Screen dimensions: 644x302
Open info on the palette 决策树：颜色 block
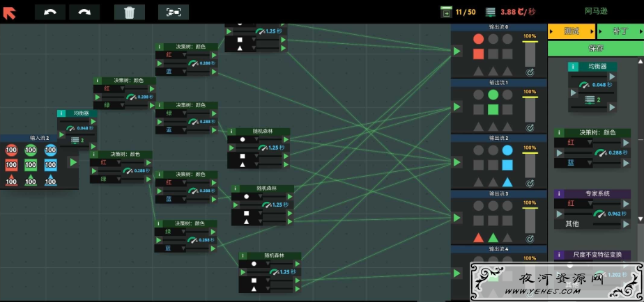pyautogui.click(x=558, y=132)
